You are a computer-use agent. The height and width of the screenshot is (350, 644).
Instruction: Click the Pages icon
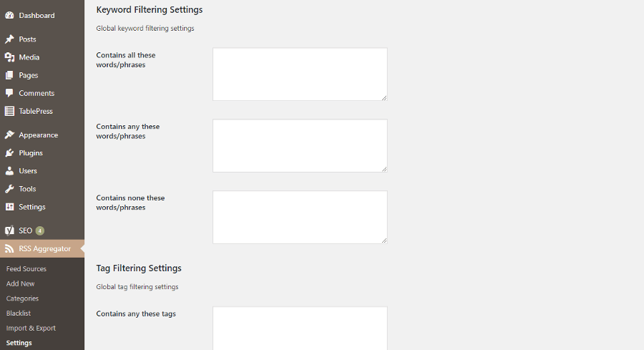pyautogui.click(x=9, y=76)
